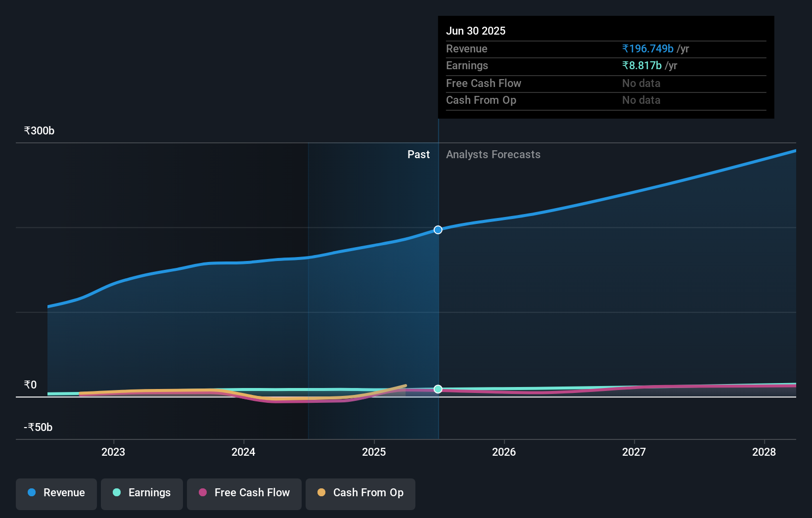Click the Revenue data point marker on blue line

[x=438, y=230]
